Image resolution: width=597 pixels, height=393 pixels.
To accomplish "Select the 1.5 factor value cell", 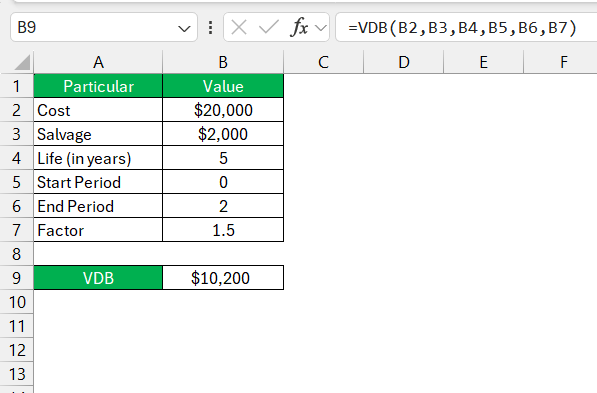I will [223, 230].
